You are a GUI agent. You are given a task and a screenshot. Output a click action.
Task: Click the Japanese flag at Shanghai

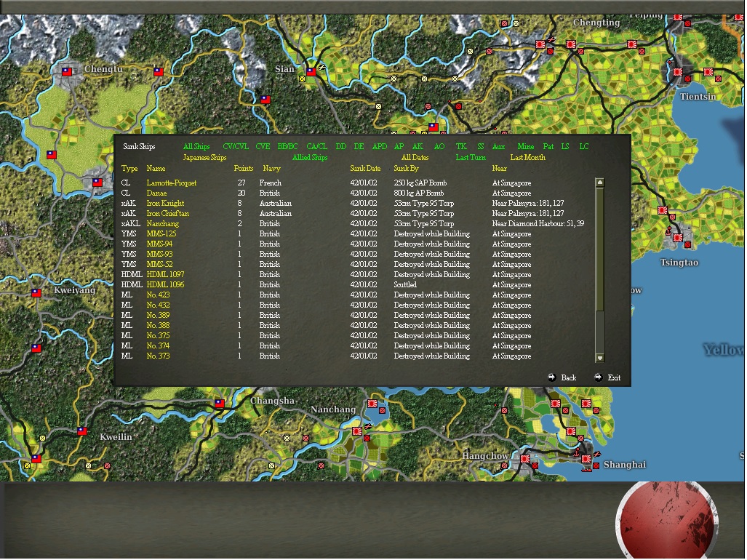click(x=586, y=459)
